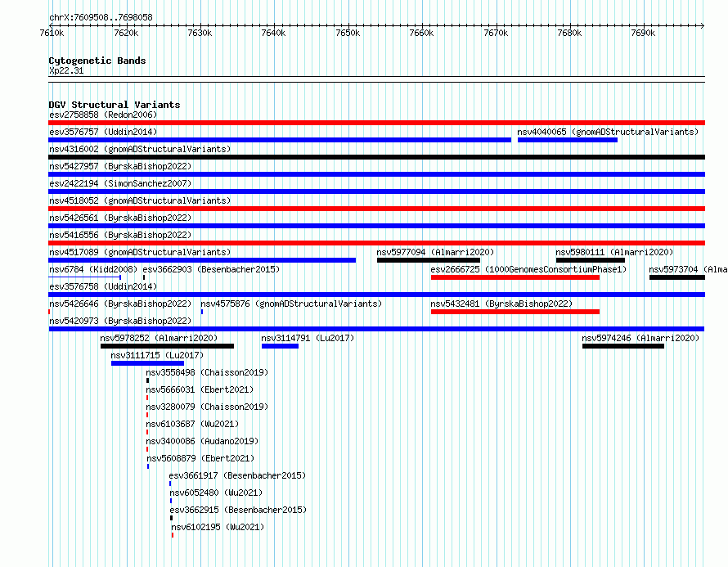Click nsv5608879 (Ebert2021) label
Screen dimensions: 728x567
[x=200, y=458]
